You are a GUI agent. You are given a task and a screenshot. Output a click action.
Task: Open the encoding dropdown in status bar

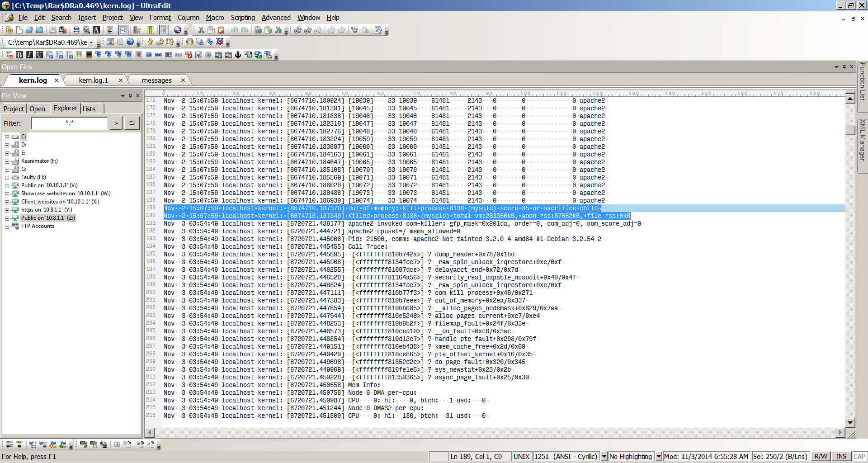pyautogui.click(x=604, y=456)
